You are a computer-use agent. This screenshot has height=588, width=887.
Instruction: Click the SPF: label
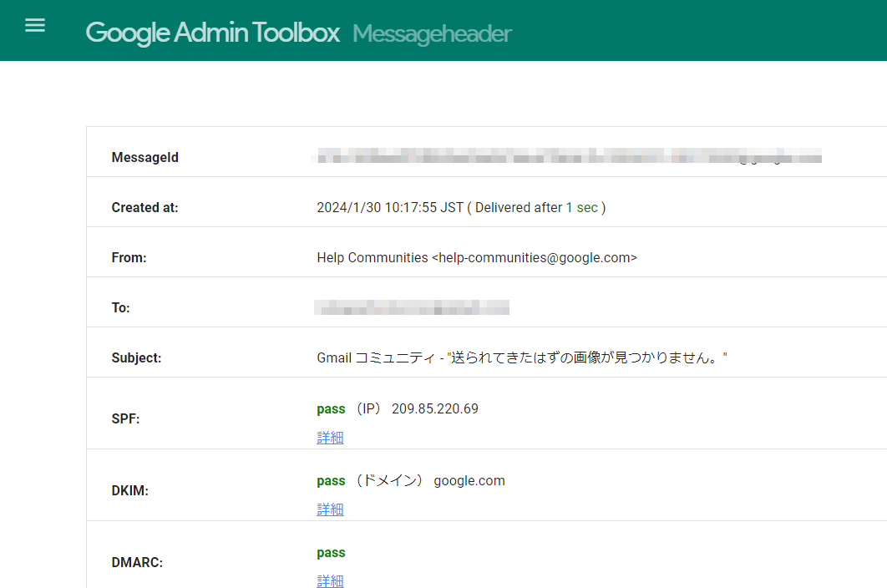tap(125, 418)
